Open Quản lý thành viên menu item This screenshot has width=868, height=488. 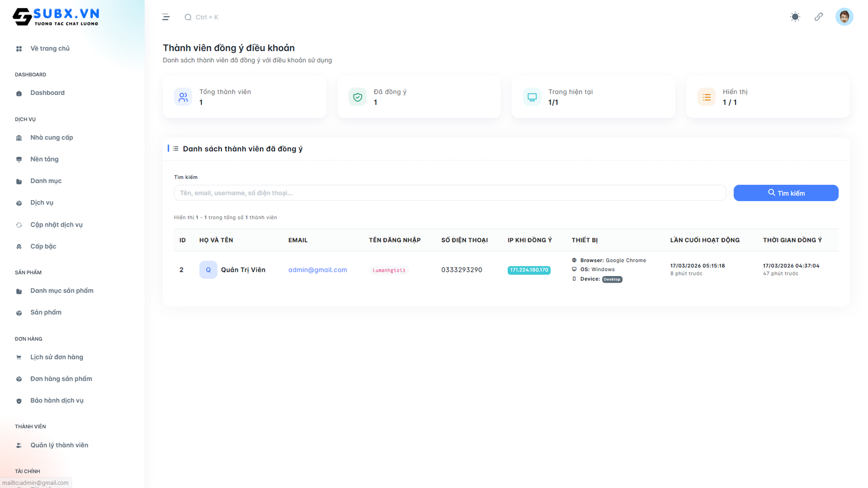tap(59, 446)
